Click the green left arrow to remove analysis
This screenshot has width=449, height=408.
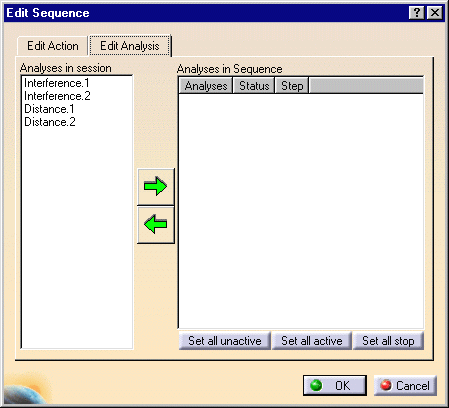pyautogui.click(x=156, y=224)
